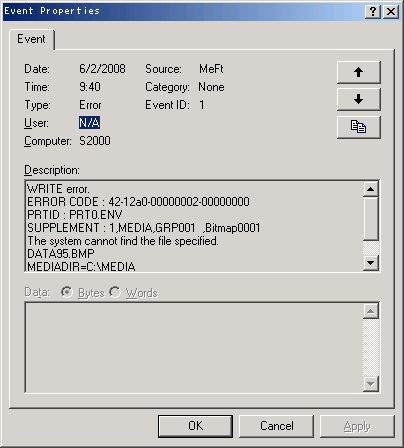Click DATA95.BMP in the description
The image size is (404, 448).
click(61, 254)
